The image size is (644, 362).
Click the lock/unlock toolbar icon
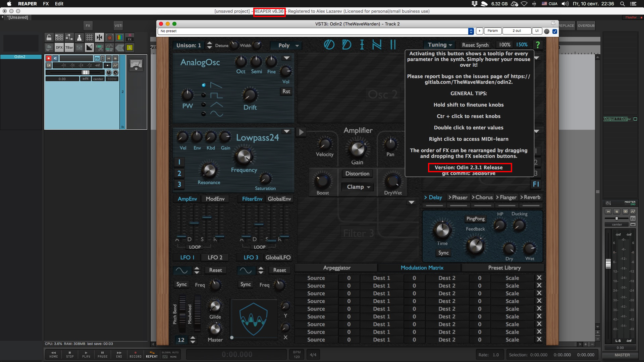pos(49,38)
